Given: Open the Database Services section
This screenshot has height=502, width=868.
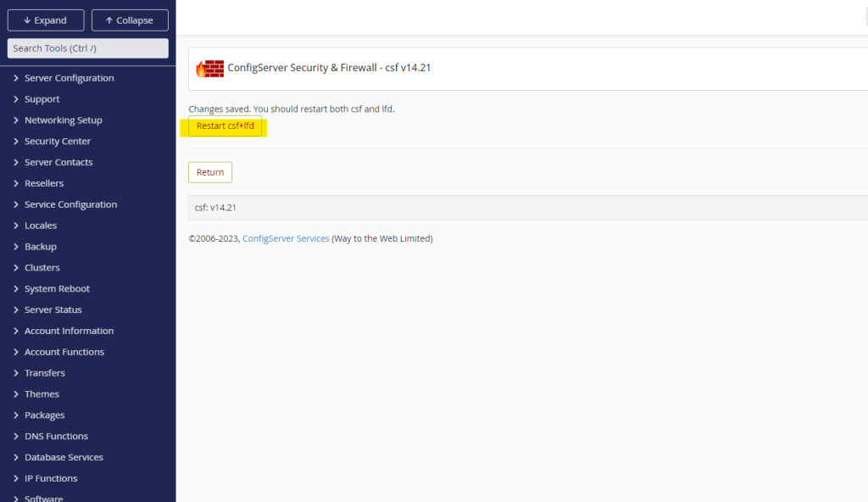Looking at the screenshot, I should point(64,457).
